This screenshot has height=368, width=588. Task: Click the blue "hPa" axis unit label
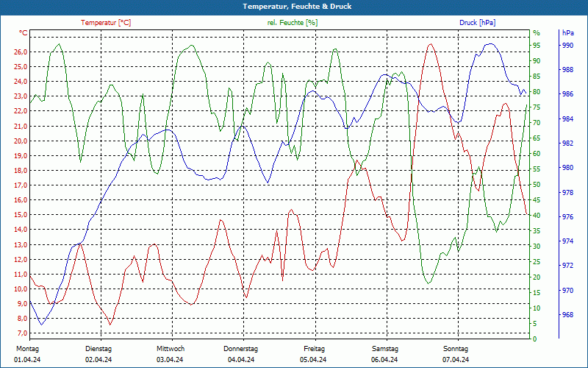pyautogui.click(x=567, y=33)
